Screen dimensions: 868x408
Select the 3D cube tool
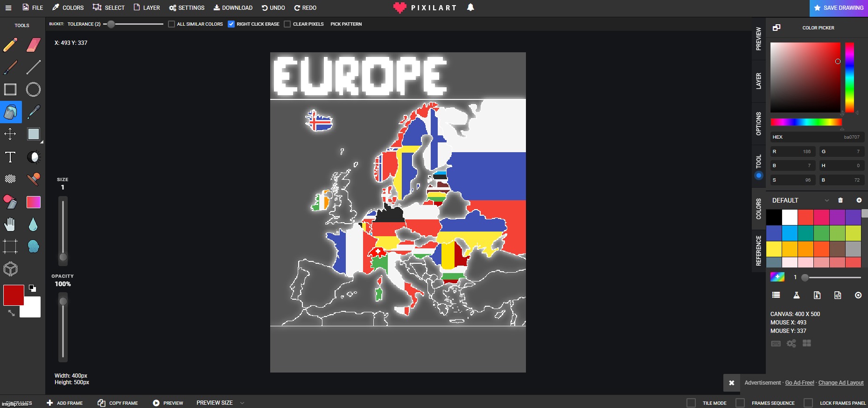point(10,269)
